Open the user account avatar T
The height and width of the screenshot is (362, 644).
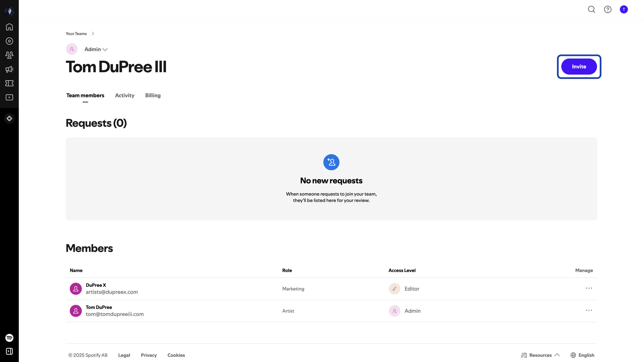pyautogui.click(x=624, y=10)
